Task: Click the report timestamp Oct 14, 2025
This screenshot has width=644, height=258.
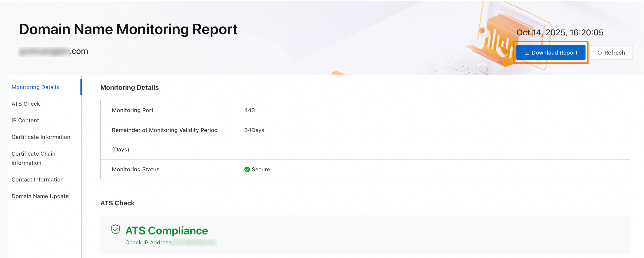Action: pos(560,32)
